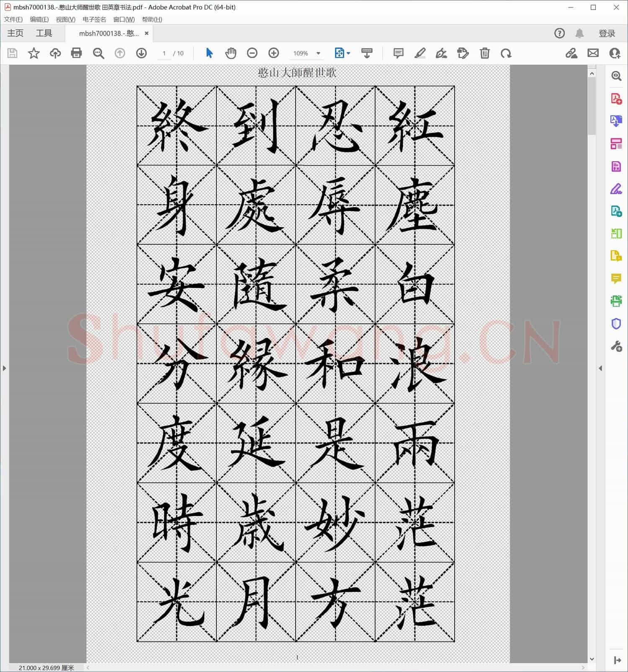Open the 109% zoom level dropdown
Screen dimensions: 628x672
318,54
